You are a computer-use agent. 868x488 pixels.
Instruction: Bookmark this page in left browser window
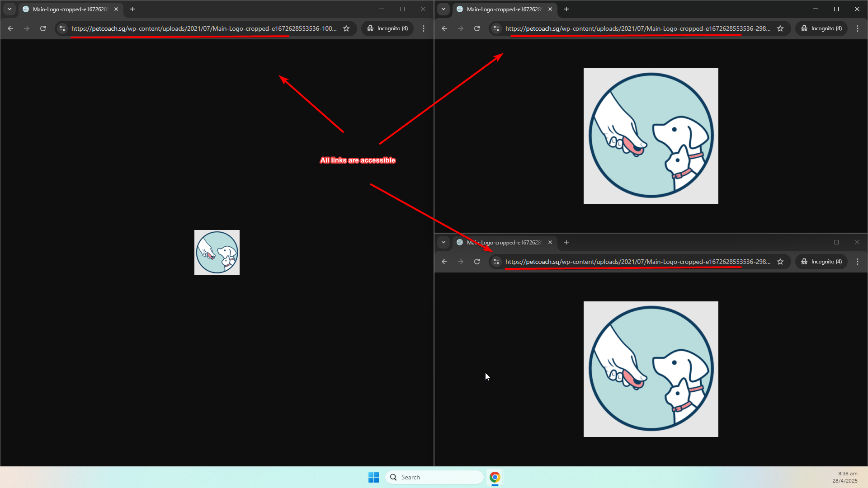point(346,28)
